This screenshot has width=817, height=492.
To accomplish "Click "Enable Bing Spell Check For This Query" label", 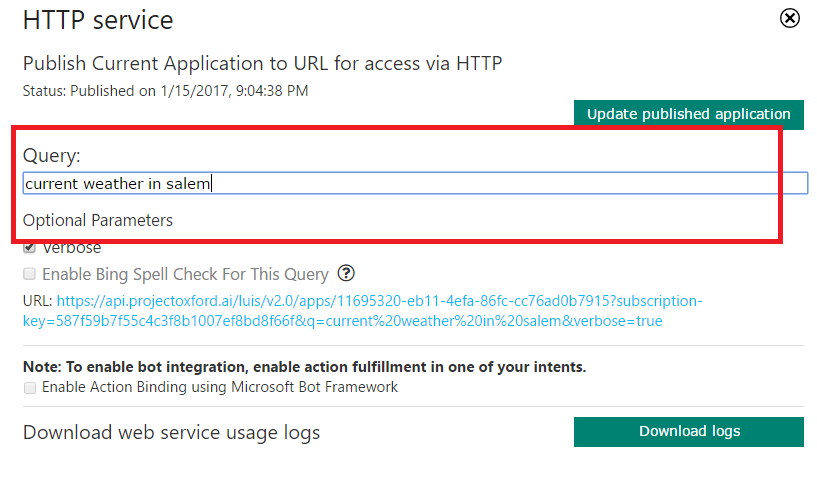I will pos(185,274).
